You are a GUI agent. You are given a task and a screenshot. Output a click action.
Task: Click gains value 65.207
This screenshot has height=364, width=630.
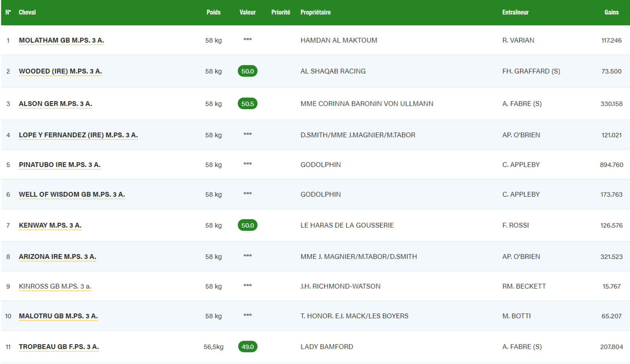pos(612,316)
